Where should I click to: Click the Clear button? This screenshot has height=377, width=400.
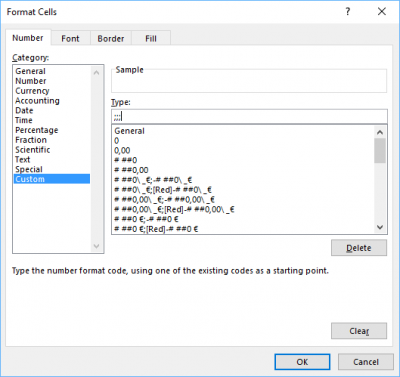click(x=359, y=331)
